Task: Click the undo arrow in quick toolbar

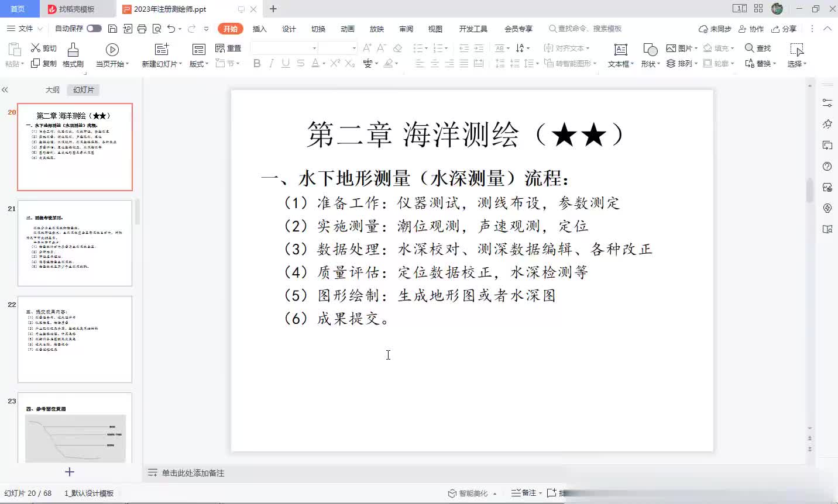Action: tap(171, 29)
